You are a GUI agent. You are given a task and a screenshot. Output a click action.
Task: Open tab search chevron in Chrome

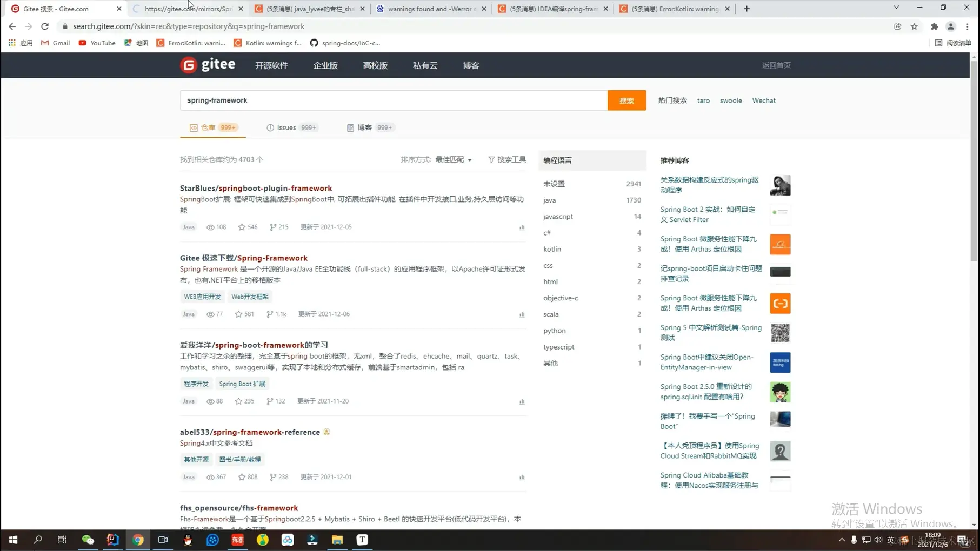(x=896, y=8)
